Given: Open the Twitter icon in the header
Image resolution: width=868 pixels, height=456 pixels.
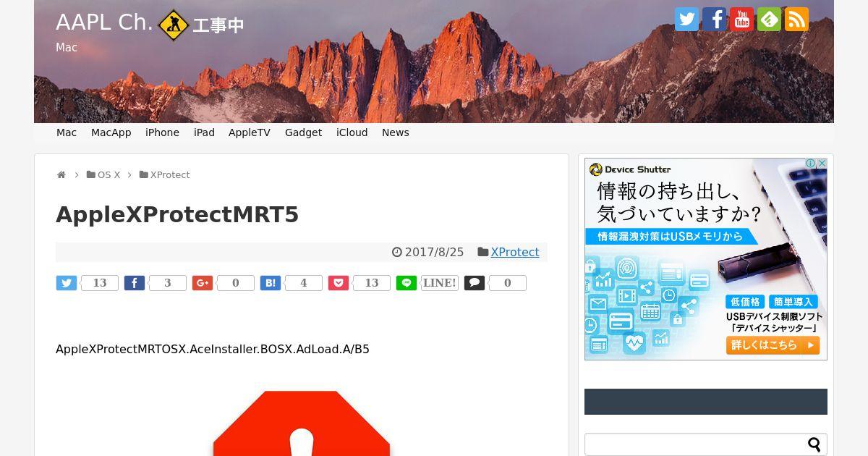Looking at the screenshot, I should [x=686, y=20].
